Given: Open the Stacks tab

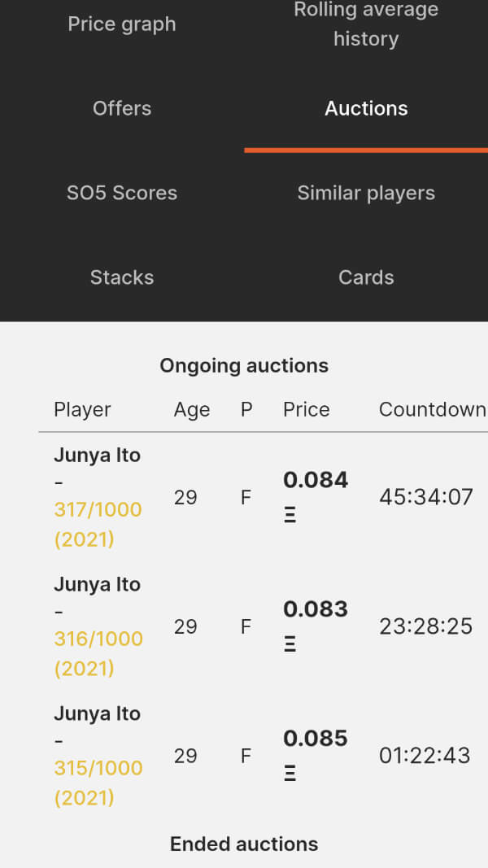Looking at the screenshot, I should point(122,277).
